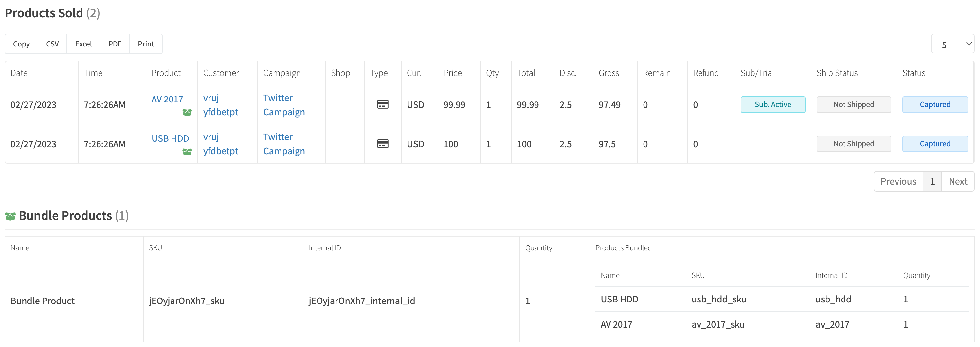Go to the Previous page
This screenshot has height=347, width=980.
(898, 181)
